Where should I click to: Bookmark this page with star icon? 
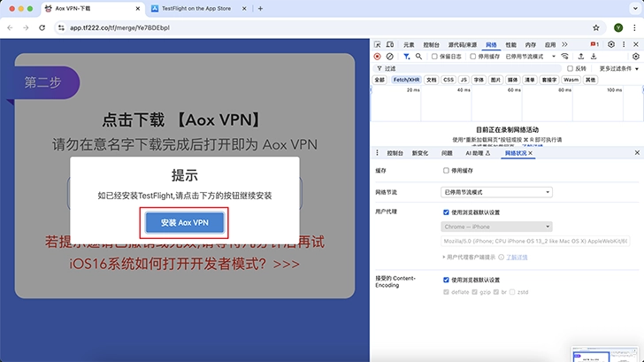coord(596,27)
